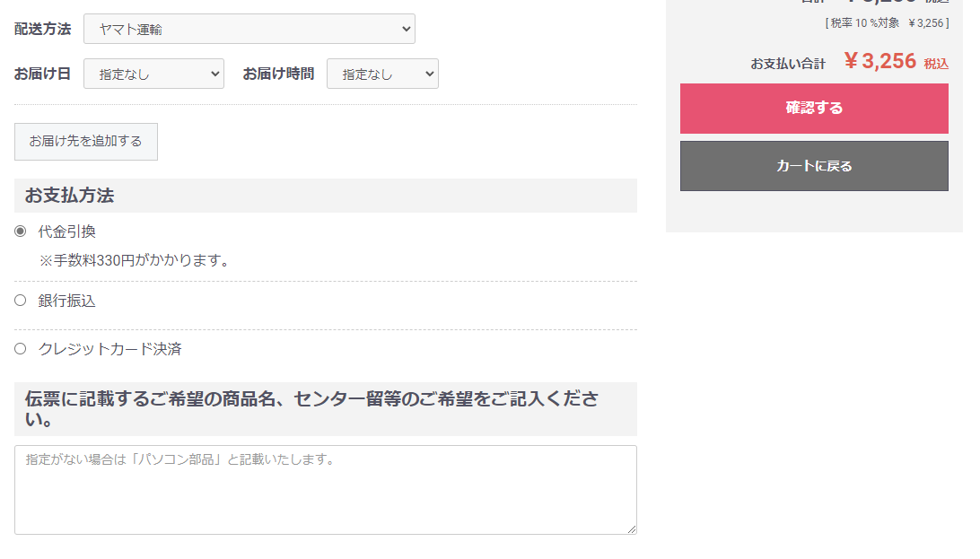Click the ※手数料330円がかかります note text
The height and width of the screenshot is (559, 980).
[x=135, y=260]
